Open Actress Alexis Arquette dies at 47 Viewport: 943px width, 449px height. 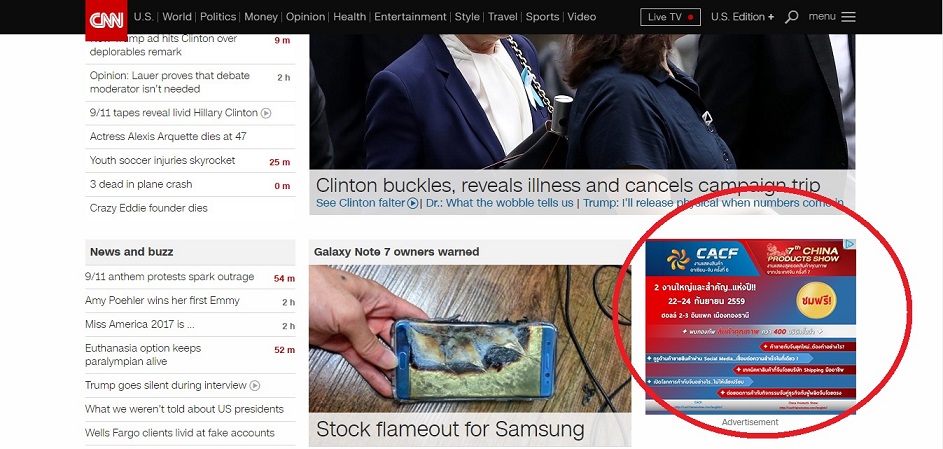(x=168, y=136)
